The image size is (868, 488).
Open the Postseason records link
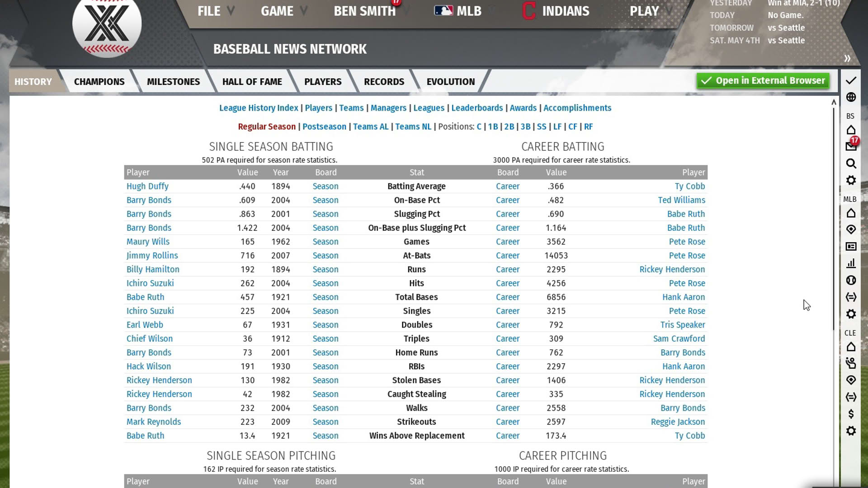pyautogui.click(x=324, y=127)
